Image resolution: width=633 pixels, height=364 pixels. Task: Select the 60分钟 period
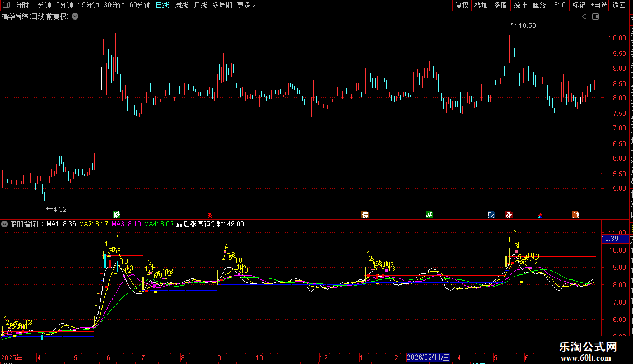point(140,5)
